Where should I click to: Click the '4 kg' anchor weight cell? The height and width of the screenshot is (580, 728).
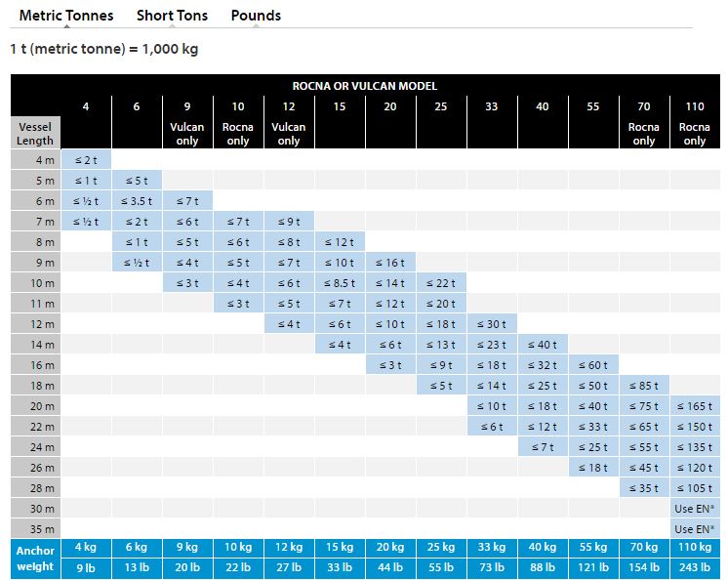click(86, 547)
